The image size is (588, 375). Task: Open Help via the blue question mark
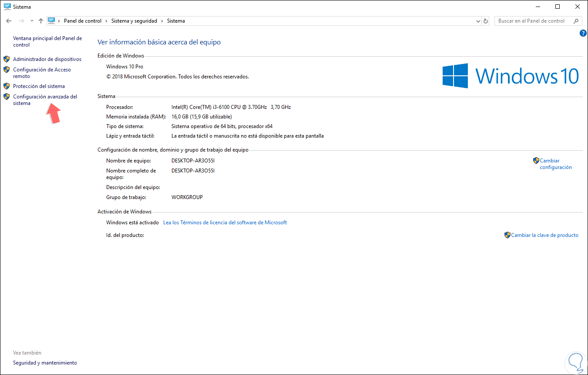click(583, 33)
